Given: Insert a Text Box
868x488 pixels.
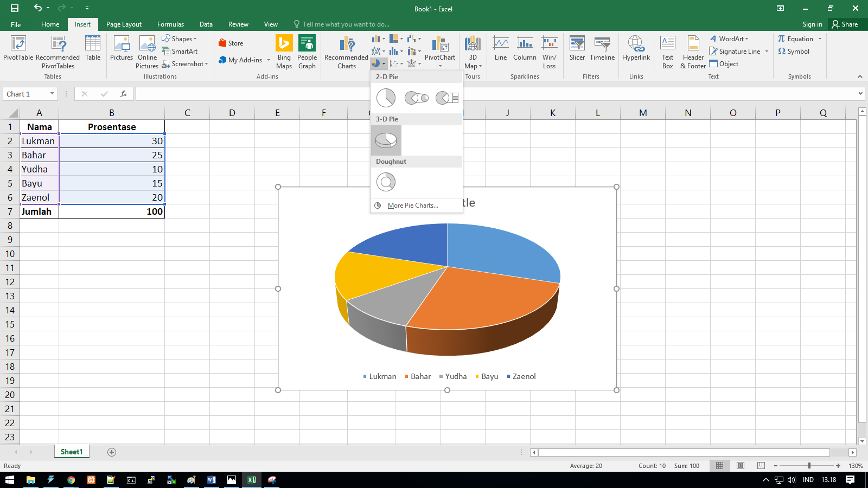Looking at the screenshot, I should pos(667,52).
